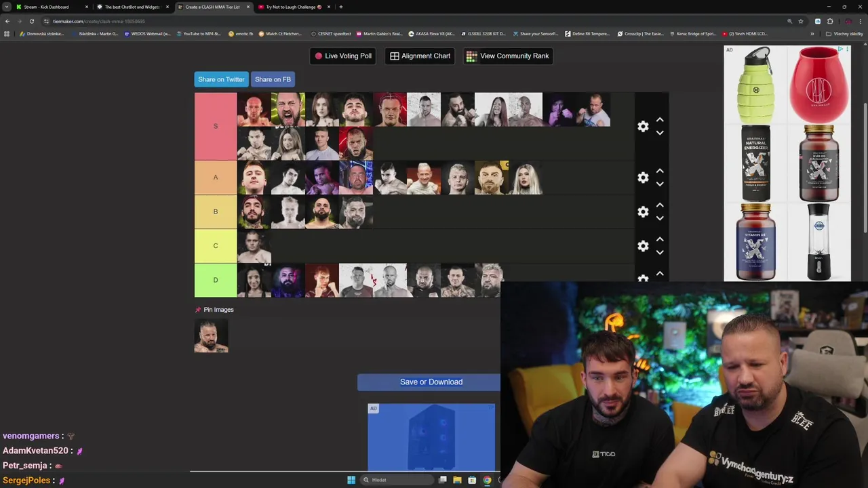
Task: Open G.SKILL 32GB KIT bookmark
Action: tap(482, 33)
